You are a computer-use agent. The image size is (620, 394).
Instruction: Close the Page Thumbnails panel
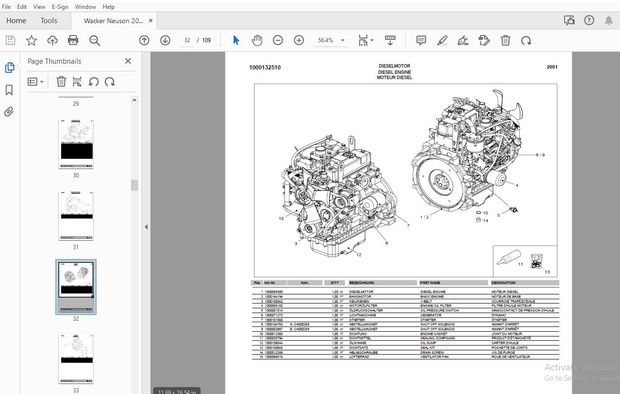(x=128, y=61)
